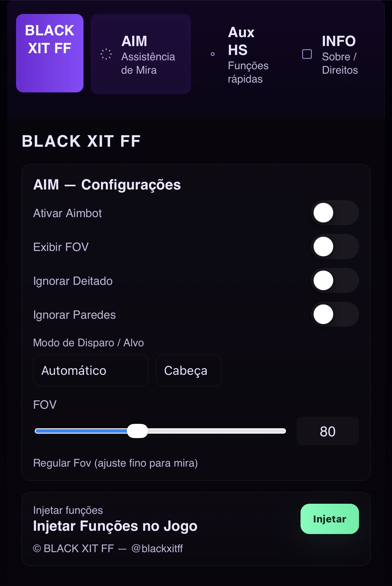392x586 pixels.
Task: Click the FOV slider handle
Action: (x=137, y=431)
